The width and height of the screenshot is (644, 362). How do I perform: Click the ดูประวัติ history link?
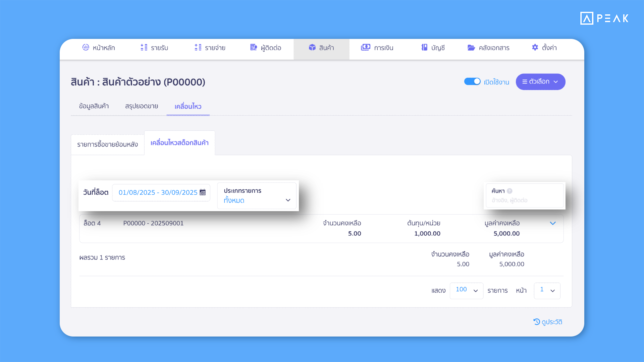tap(548, 322)
